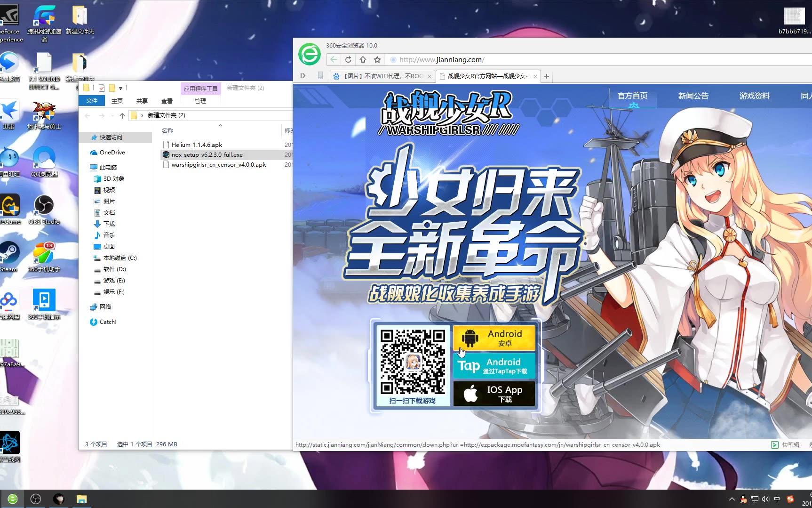Open the mobile phone icon in tab bar
The width and height of the screenshot is (812, 508).
point(320,76)
